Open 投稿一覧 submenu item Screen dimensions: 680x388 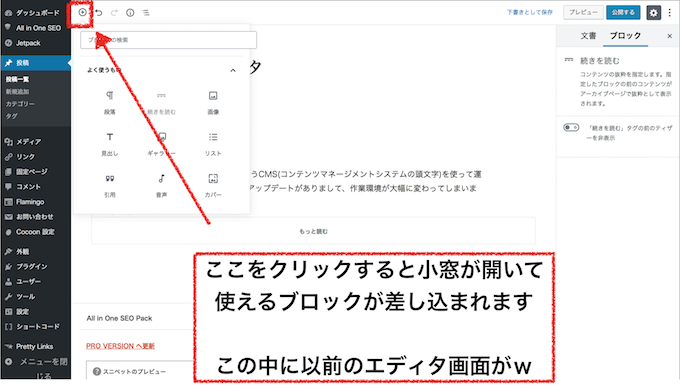point(17,79)
